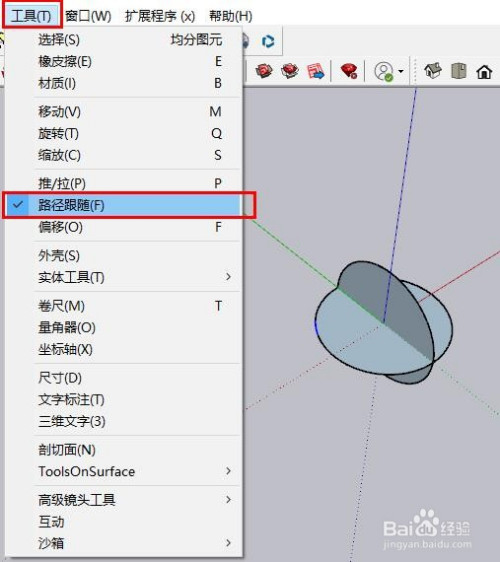Screen dimensions: 500x562
Task: Choose the 三维文字(3) 3D text tool
Action: pyautogui.click(x=124, y=421)
